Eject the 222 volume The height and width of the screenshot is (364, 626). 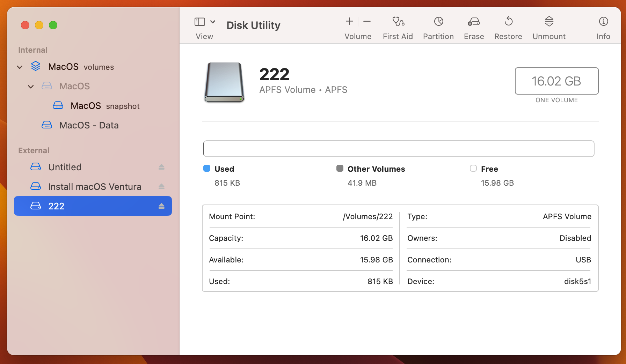(161, 206)
